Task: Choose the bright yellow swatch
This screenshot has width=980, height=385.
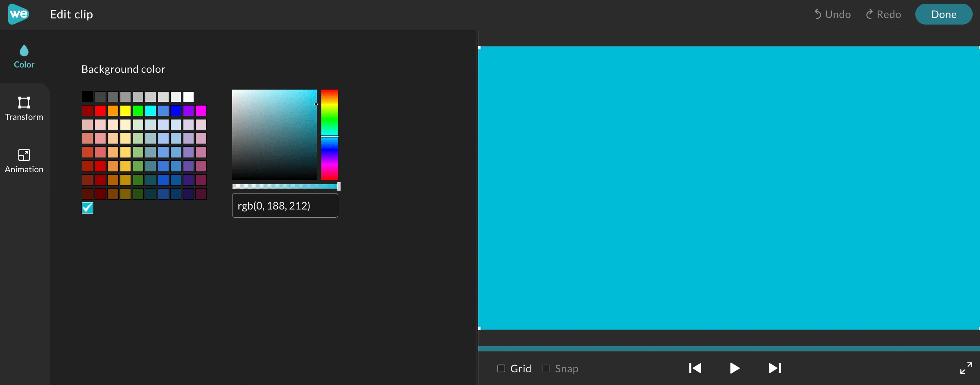Action: tap(125, 110)
